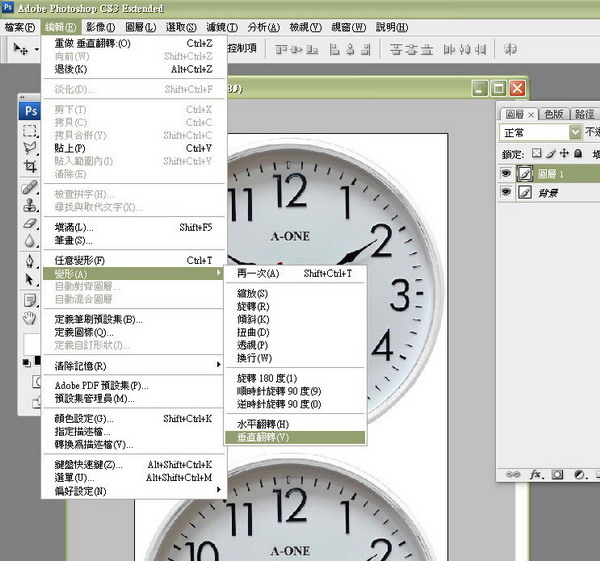Click the Distribute Right Edges icon
Image resolution: width=600 pixels, height=561 pixels.
coord(480,49)
